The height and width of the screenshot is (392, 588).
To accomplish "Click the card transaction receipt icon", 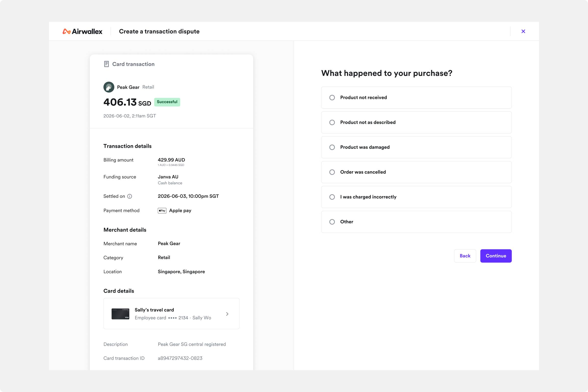I will 106,64.
